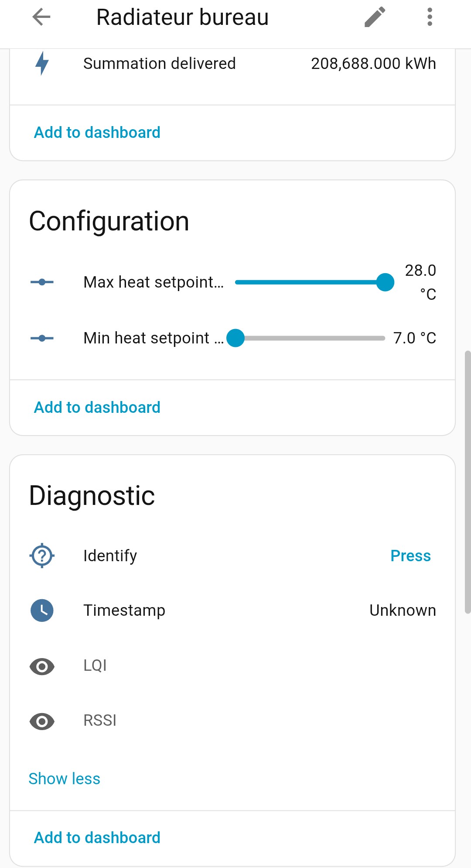Click the page scrollbar on the right
The width and height of the screenshot is (471, 868).
click(x=468, y=480)
